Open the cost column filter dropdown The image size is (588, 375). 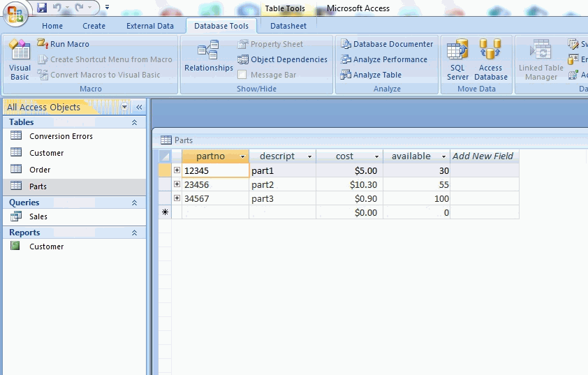click(x=376, y=156)
